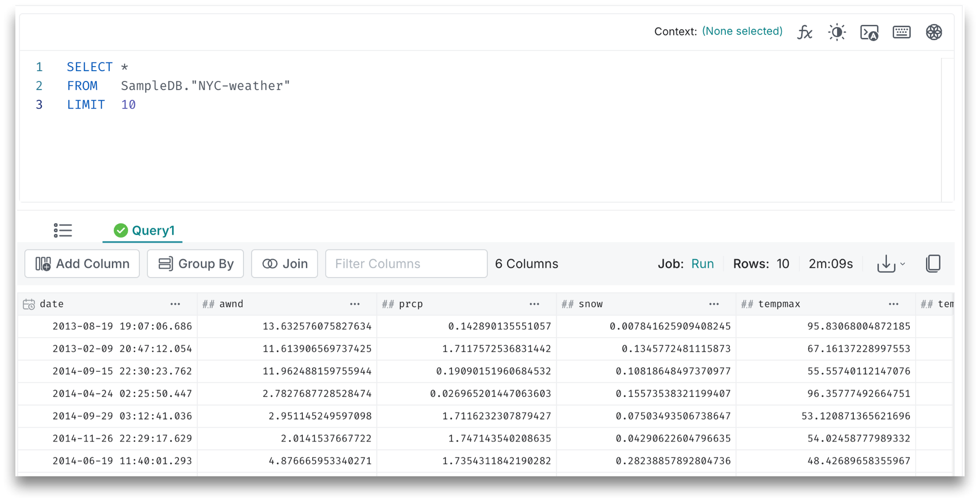Open the snow column ellipsis menu
The width and height of the screenshot is (980, 502).
(x=714, y=304)
